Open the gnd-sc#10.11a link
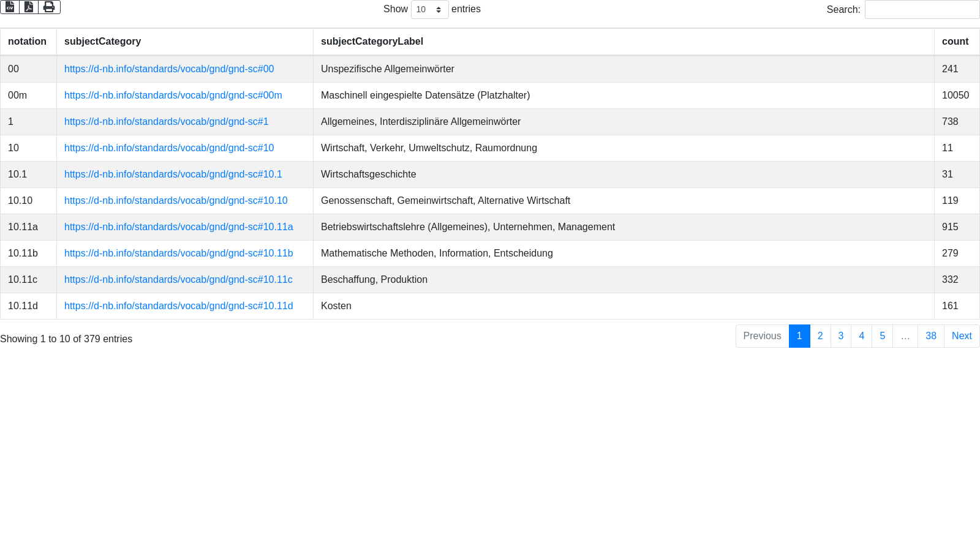980x551 pixels. (178, 227)
